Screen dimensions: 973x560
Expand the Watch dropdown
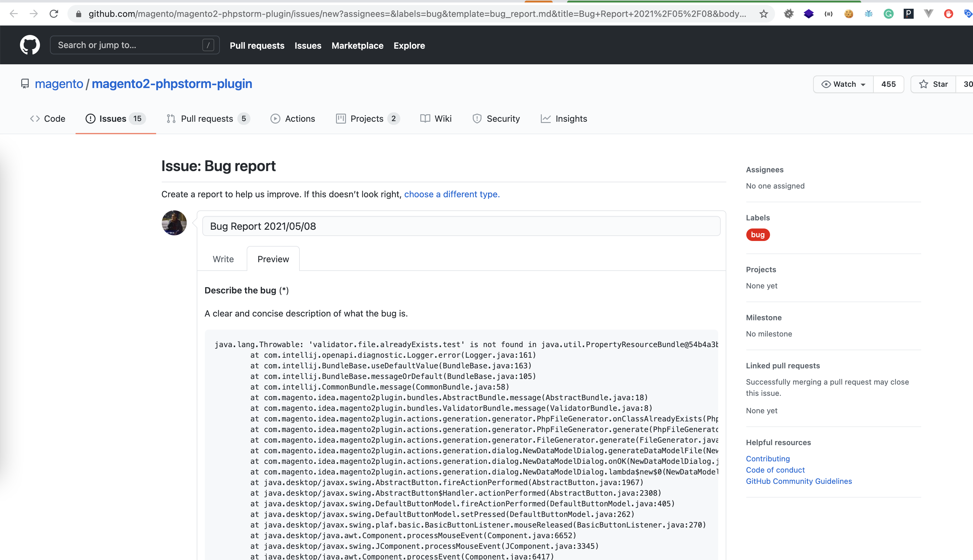pyautogui.click(x=843, y=84)
